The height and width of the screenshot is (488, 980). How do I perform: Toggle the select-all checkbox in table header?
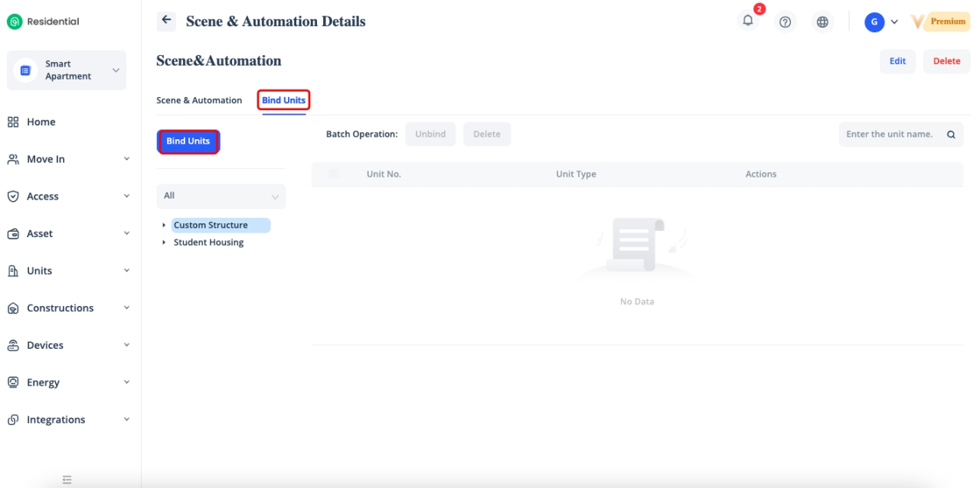(x=333, y=174)
